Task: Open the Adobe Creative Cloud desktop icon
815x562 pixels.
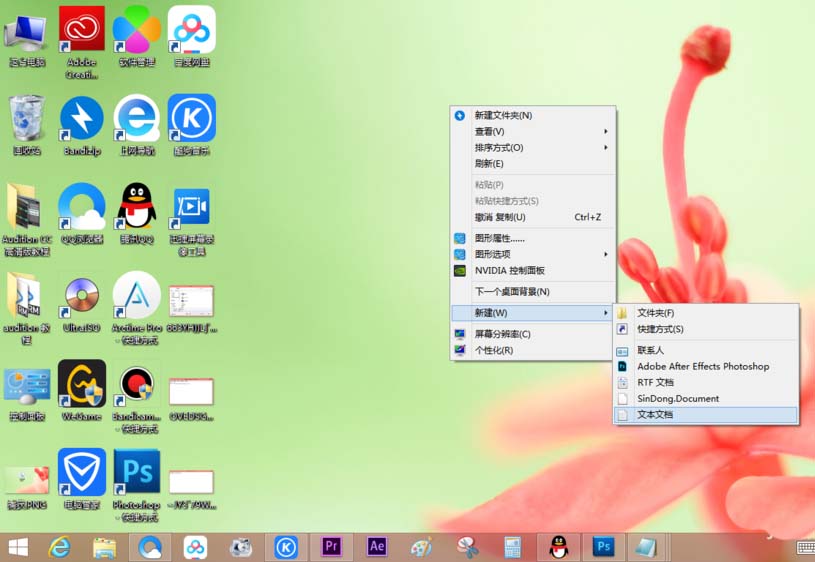Action: (82, 30)
